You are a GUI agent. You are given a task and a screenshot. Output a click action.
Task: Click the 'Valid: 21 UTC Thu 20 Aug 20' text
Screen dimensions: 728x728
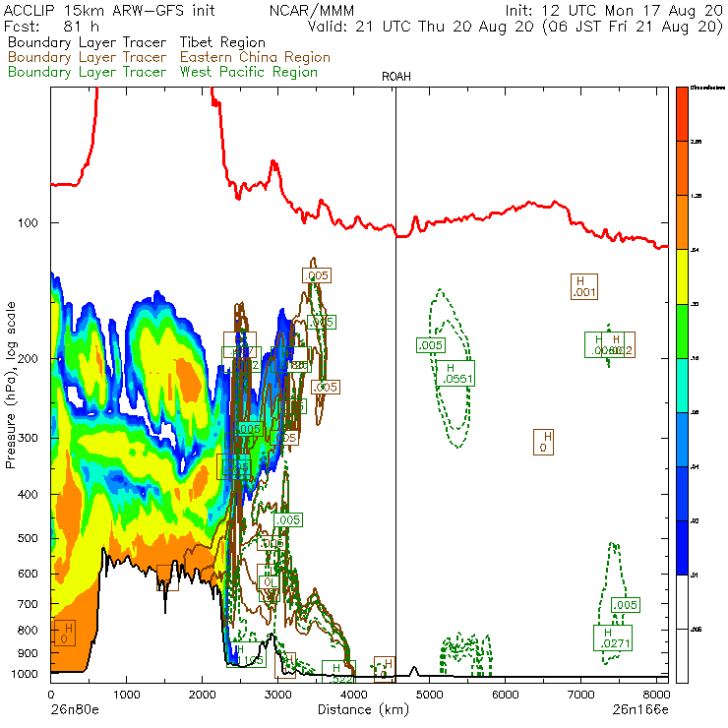421,26
